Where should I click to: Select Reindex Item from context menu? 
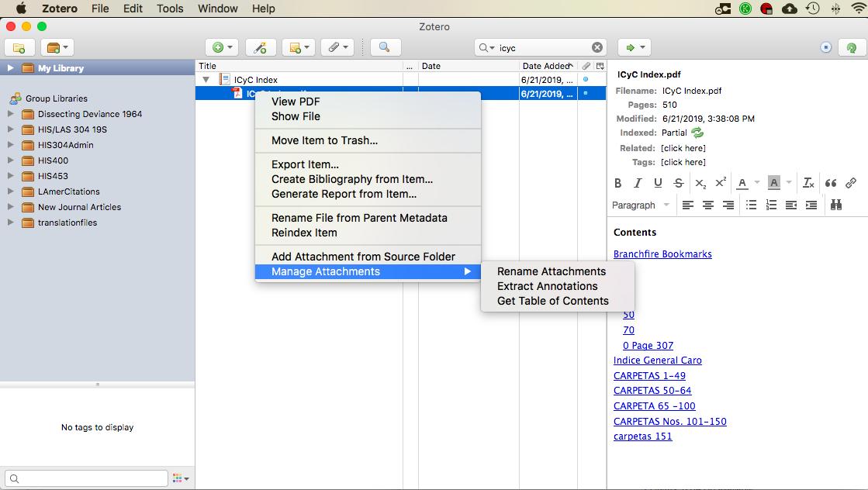[304, 233]
